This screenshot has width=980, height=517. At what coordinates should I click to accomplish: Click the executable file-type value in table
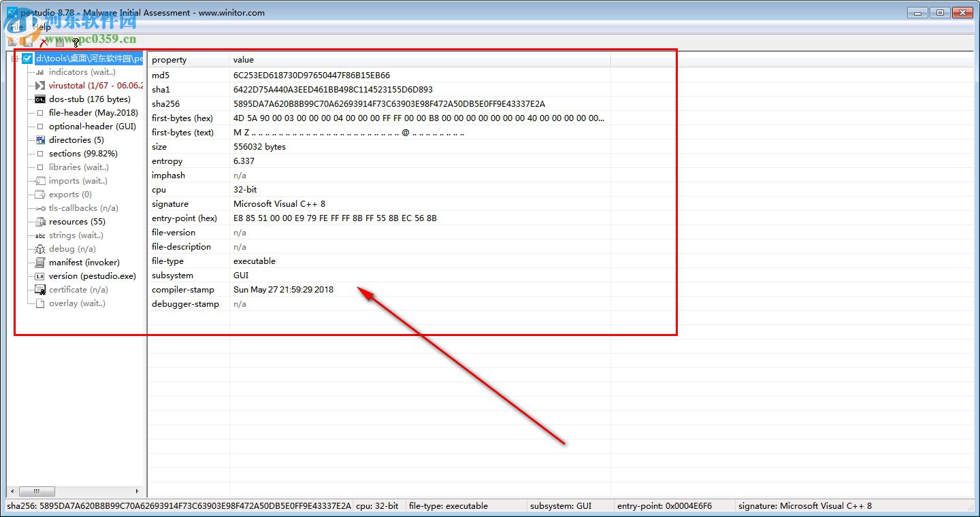click(255, 261)
